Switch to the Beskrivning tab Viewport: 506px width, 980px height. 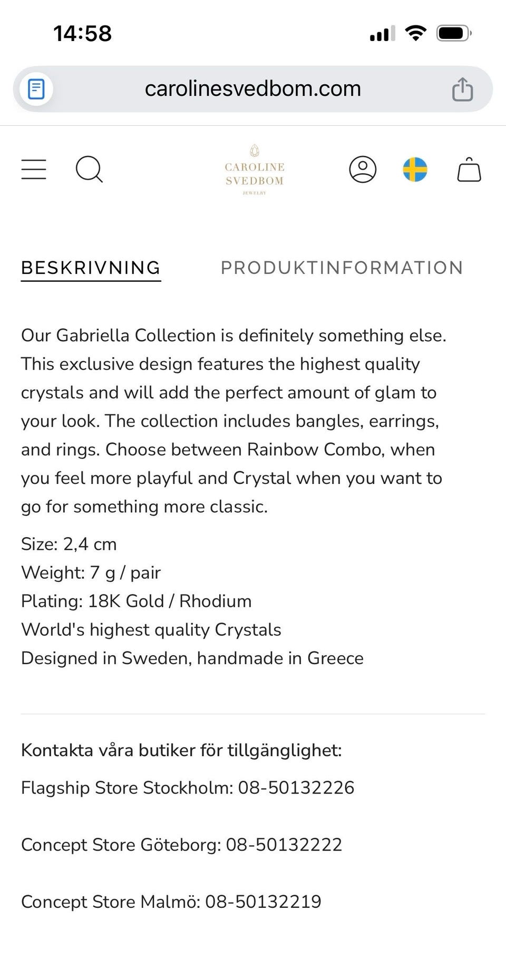click(91, 268)
